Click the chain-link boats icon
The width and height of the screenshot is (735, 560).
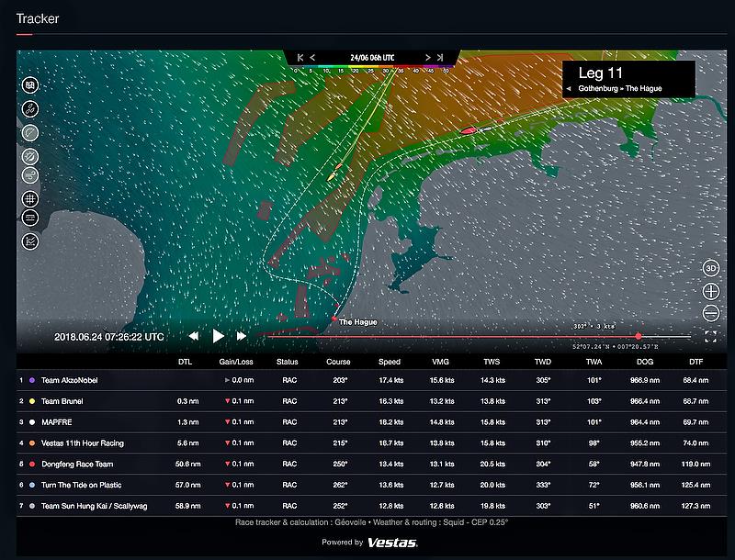[x=30, y=109]
